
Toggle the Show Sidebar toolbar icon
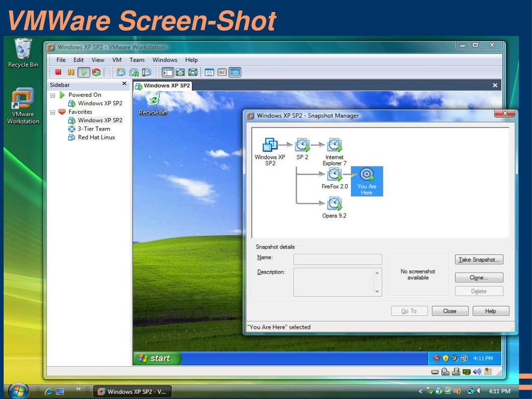click(x=168, y=72)
